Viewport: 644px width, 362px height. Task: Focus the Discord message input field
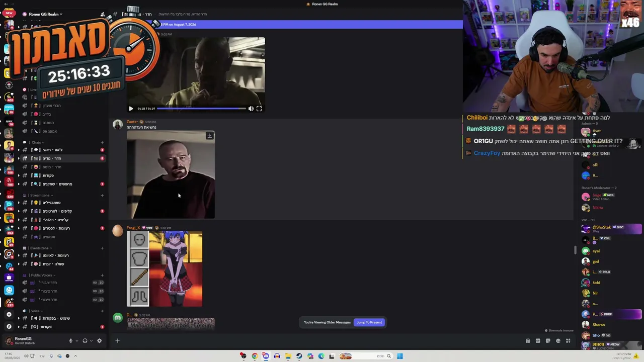(x=322, y=341)
